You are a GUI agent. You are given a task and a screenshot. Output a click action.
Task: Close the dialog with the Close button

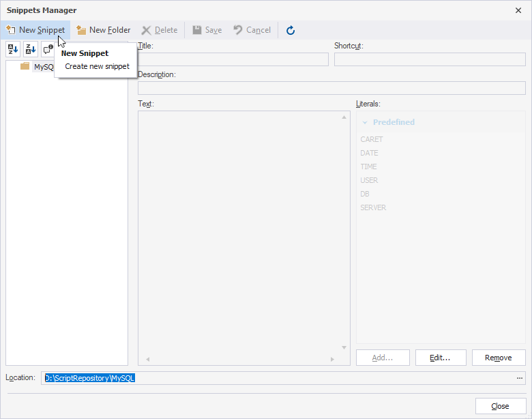click(x=501, y=406)
